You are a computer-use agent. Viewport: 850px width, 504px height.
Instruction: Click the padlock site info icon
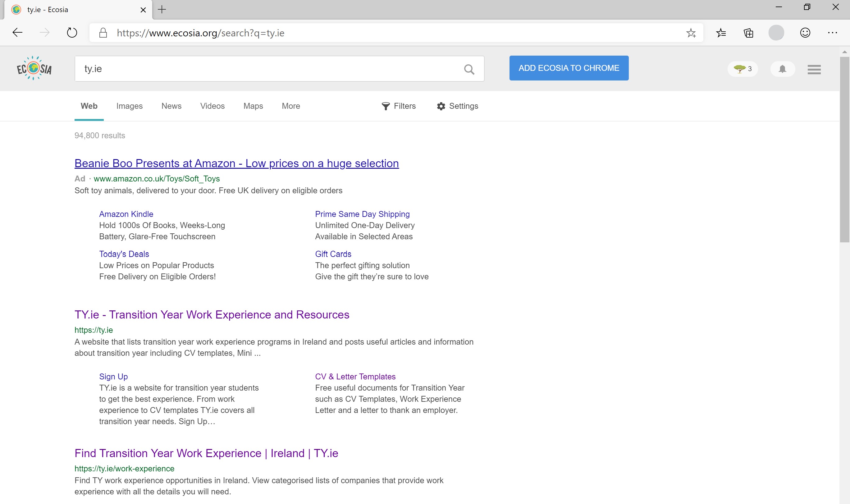click(103, 33)
